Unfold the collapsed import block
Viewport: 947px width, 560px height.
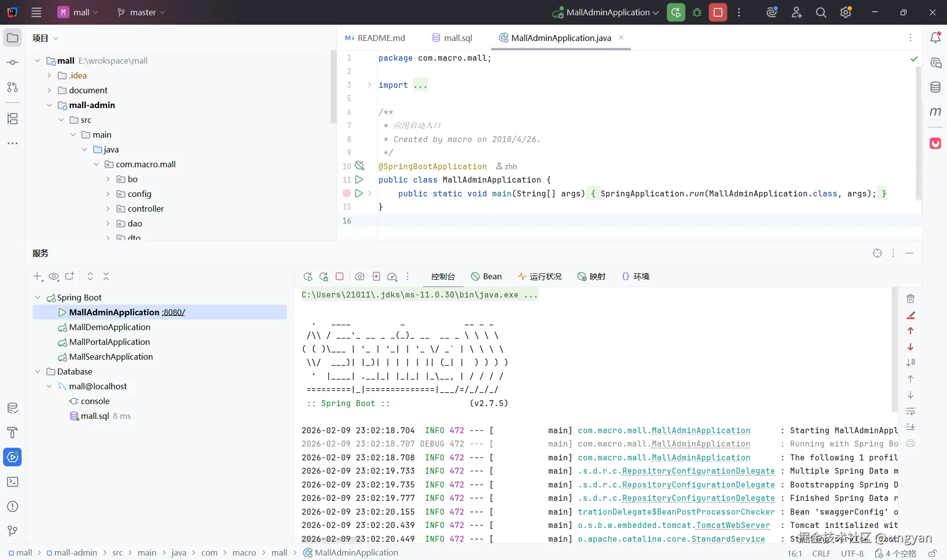tap(369, 85)
